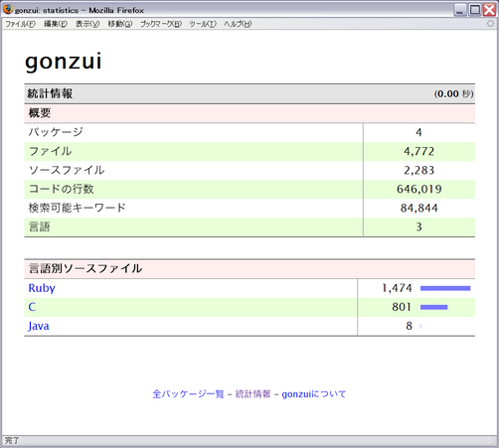Click the 言語 row label

40,226
